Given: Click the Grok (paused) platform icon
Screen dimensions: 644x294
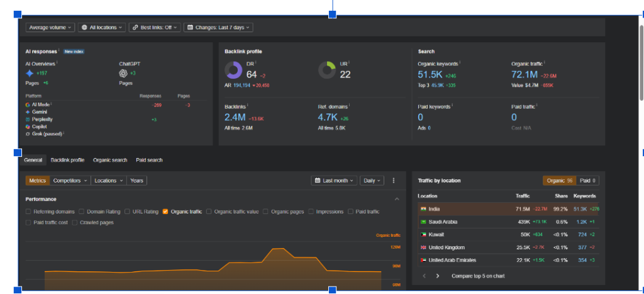Looking at the screenshot, I should pos(28,134).
